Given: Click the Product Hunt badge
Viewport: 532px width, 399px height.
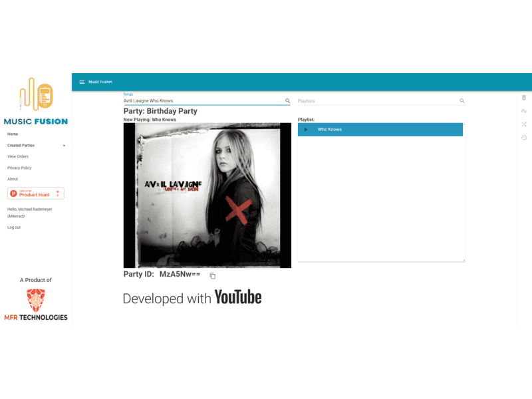Looking at the screenshot, I should [36, 194].
